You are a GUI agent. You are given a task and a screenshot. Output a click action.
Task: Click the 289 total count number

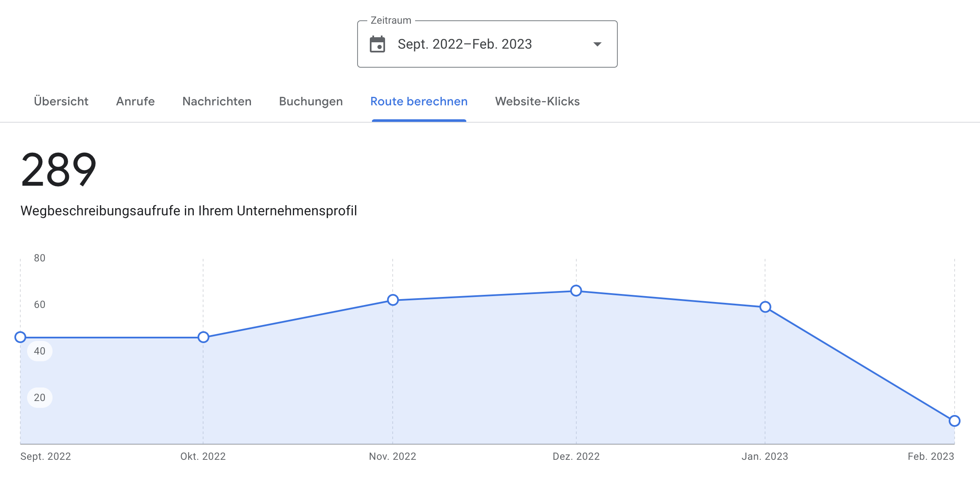tap(59, 170)
